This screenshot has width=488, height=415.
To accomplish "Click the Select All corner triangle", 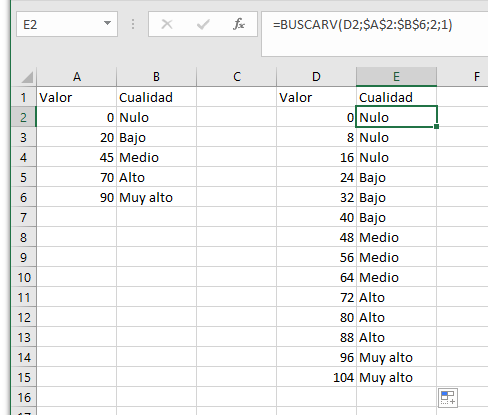I will tap(27, 77).
